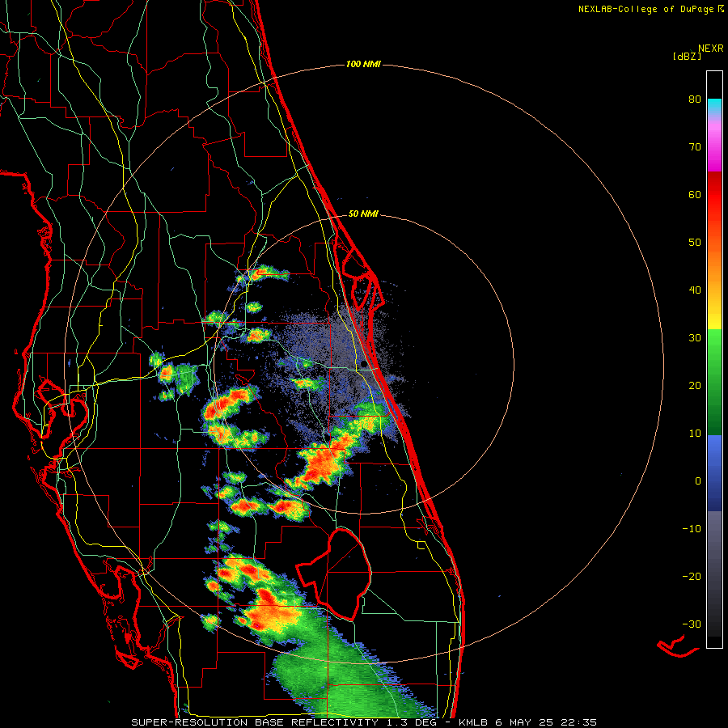This screenshot has height=728, width=728.
Task: Click the -10 value on the dBZ scale
Action: (x=692, y=529)
